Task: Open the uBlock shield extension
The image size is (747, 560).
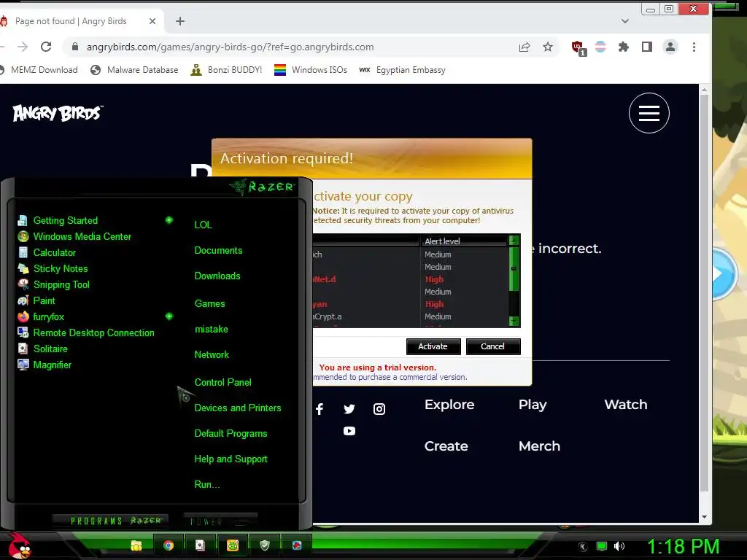Action: coord(578,47)
